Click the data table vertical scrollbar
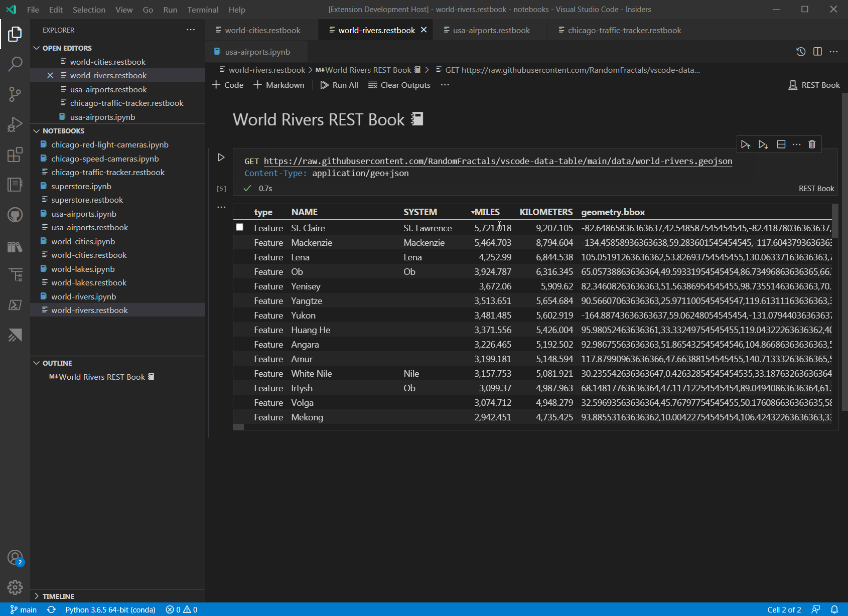 pos(835,221)
